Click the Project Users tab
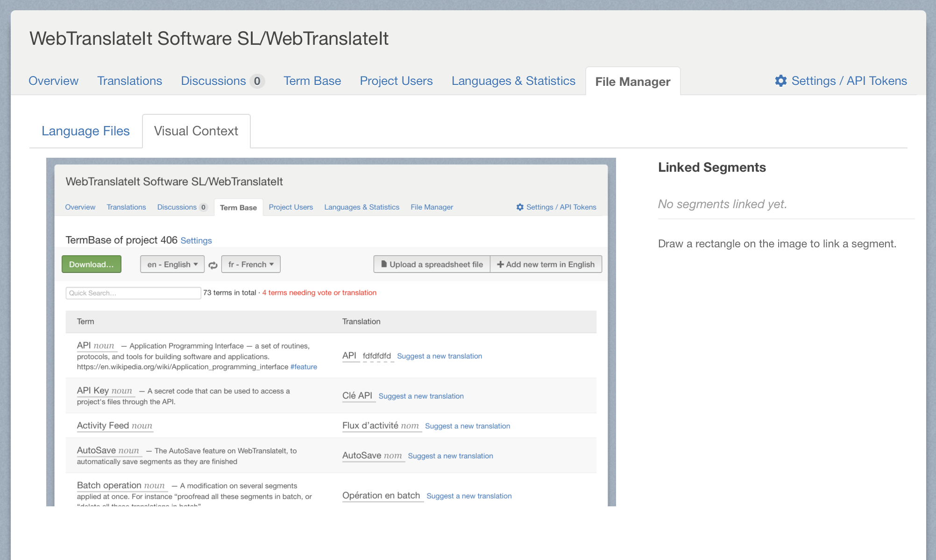The image size is (936, 560). (396, 81)
